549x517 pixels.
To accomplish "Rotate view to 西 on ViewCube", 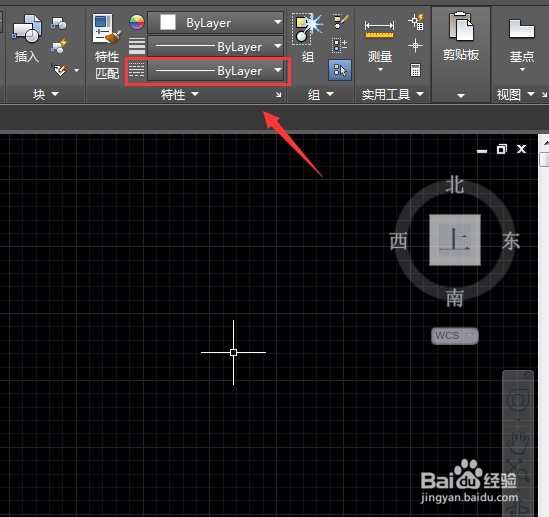I will (x=398, y=241).
